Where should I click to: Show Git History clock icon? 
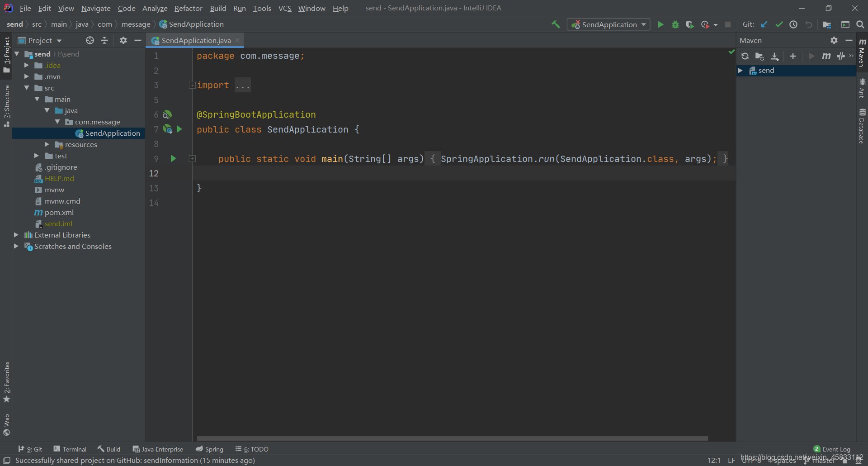pos(793,24)
